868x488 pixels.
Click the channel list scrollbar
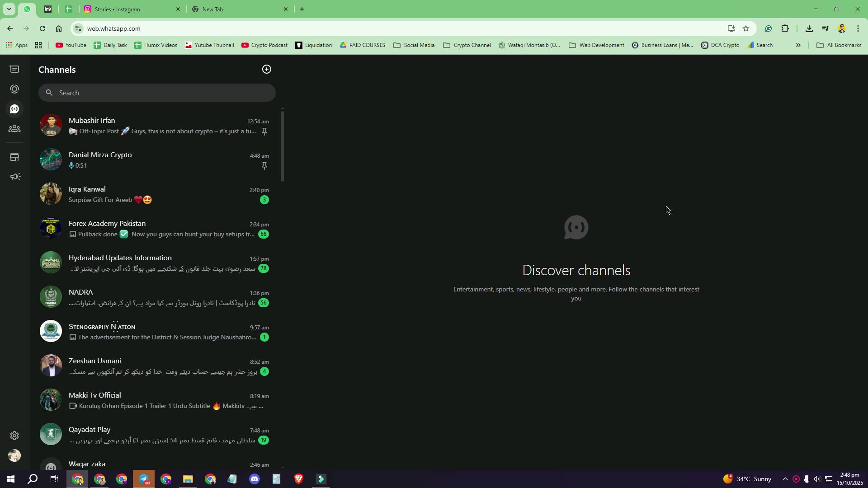click(283, 145)
